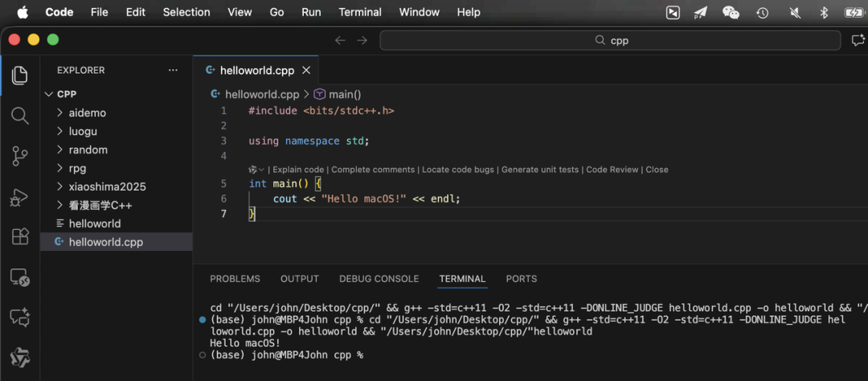Image resolution: width=868 pixels, height=381 pixels.
Task: Open the Edit menu
Action: tap(136, 12)
